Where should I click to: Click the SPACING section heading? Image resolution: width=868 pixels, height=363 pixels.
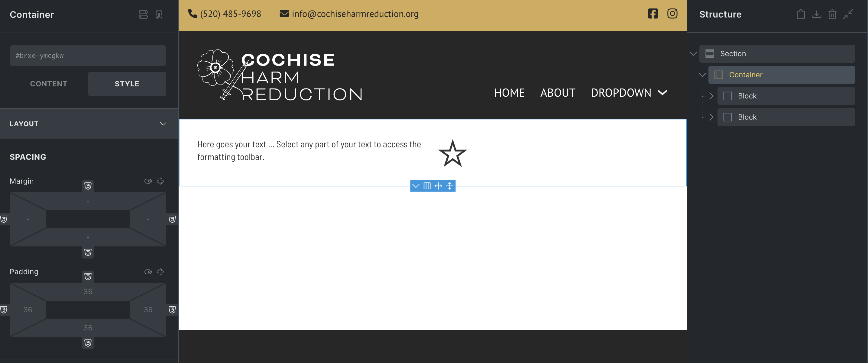[x=28, y=157]
